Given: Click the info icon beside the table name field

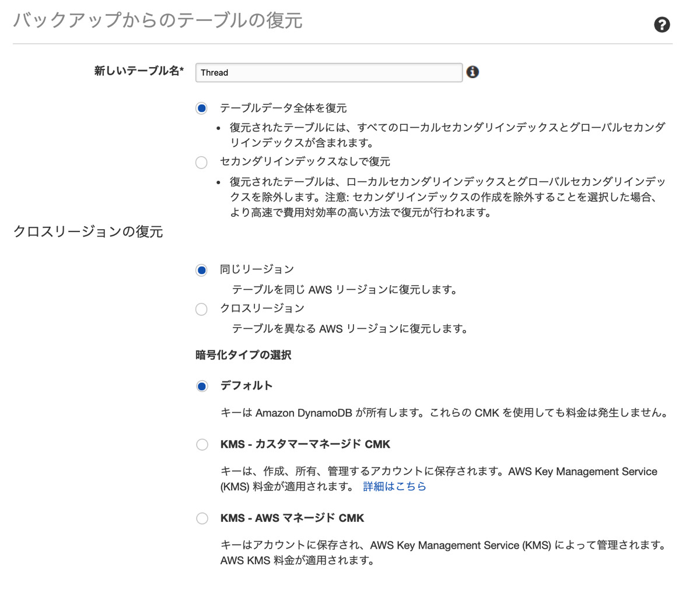Looking at the screenshot, I should (473, 72).
